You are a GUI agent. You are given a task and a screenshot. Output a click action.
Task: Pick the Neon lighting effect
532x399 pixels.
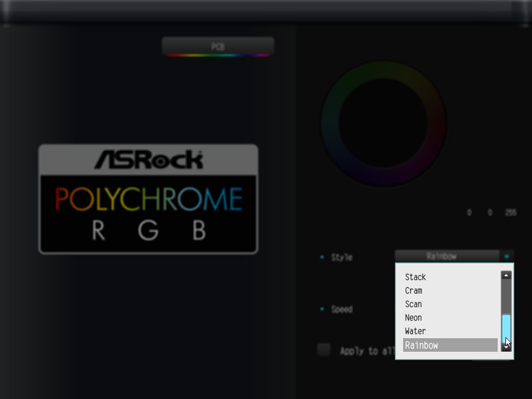click(450, 318)
